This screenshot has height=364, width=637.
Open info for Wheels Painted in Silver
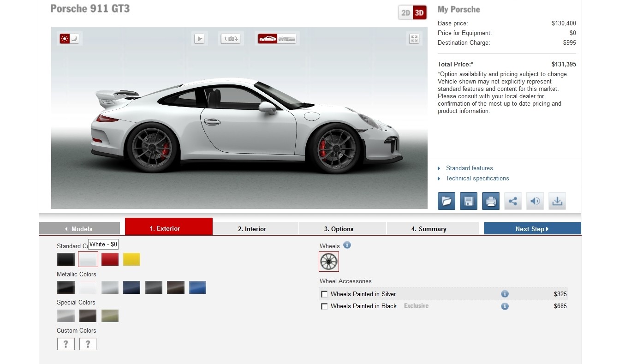(x=505, y=294)
